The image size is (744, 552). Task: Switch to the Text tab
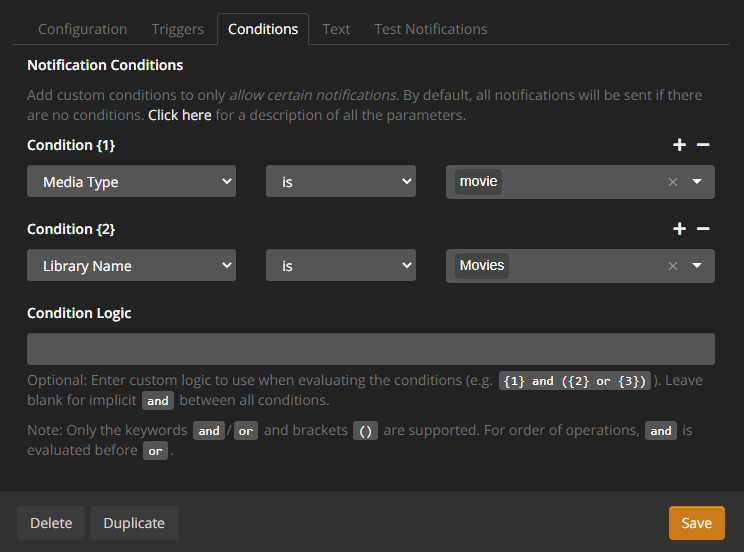(336, 29)
